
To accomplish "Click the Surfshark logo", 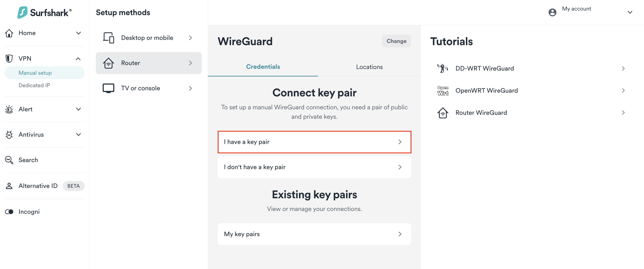I will [44, 12].
